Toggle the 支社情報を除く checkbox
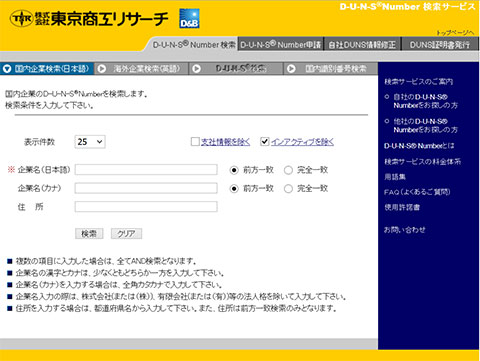This screenshot has height=361, width=480. [x=195, y=142]
